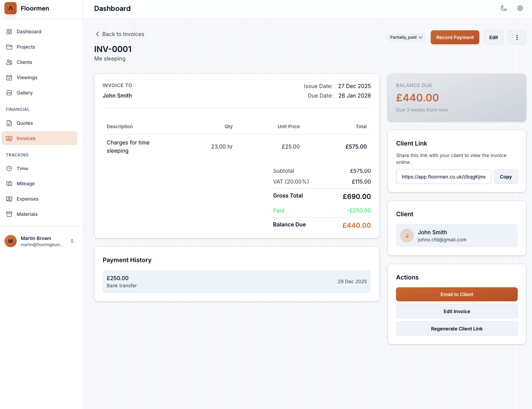Open the Expenses icon in sidebar
Image resolution: width=532 pixels, height=409 pixels.
pyautogui.click(x=9, y=199)
